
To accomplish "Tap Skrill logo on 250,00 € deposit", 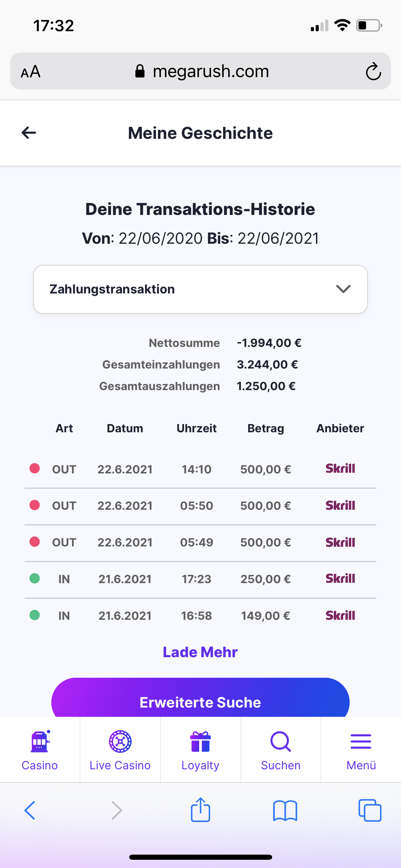I will pyautogui.click(x=340, y=579).
